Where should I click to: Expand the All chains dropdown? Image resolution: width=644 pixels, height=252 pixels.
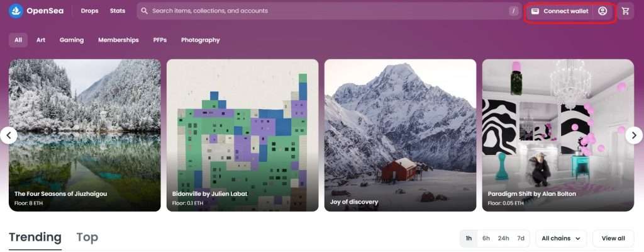pos(561,238)
